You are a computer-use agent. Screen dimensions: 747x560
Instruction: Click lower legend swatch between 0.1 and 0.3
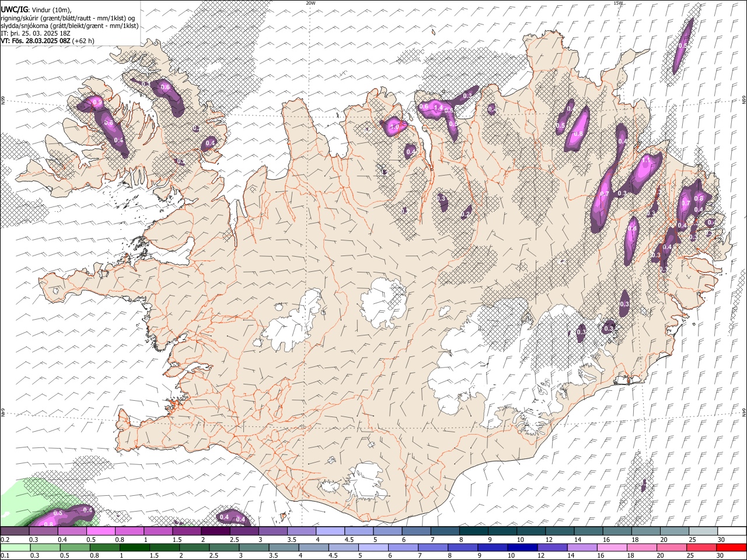coord(15,547)
